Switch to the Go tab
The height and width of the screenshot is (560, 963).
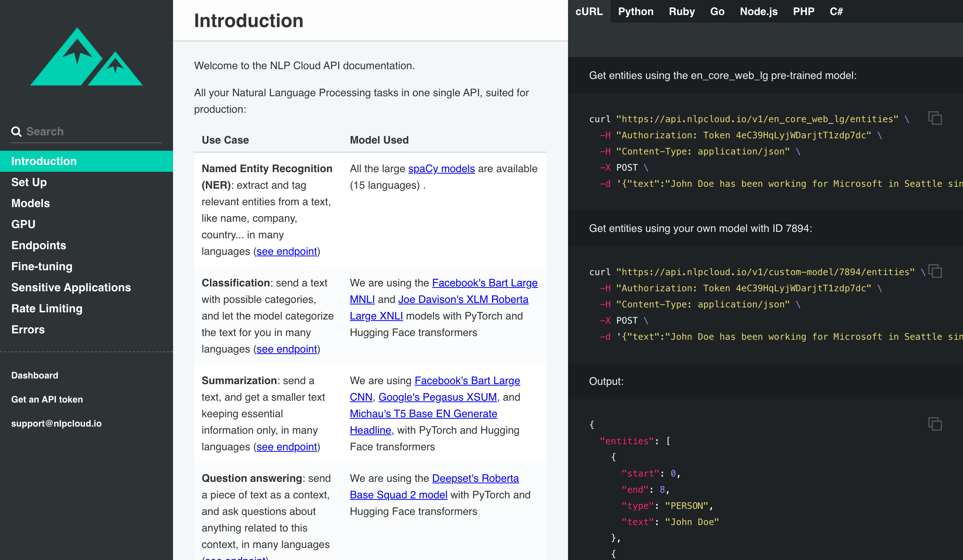click(x=717, y=11)
